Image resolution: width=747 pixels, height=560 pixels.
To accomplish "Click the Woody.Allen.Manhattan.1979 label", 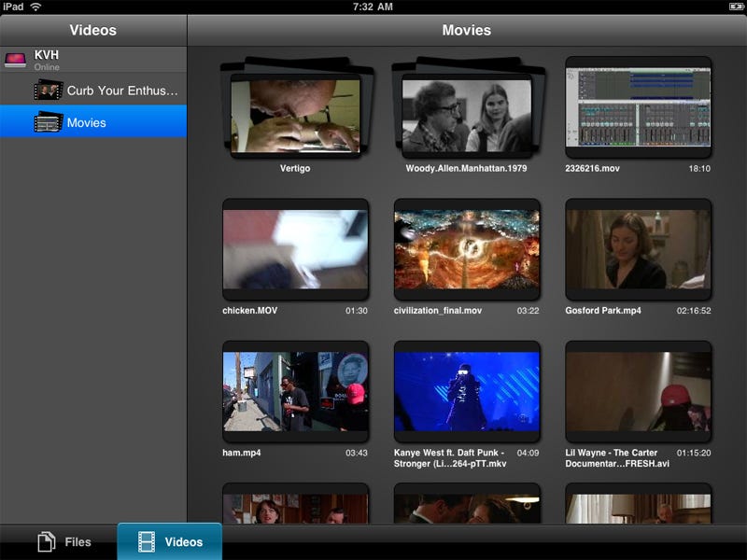I will pos(466,168).
